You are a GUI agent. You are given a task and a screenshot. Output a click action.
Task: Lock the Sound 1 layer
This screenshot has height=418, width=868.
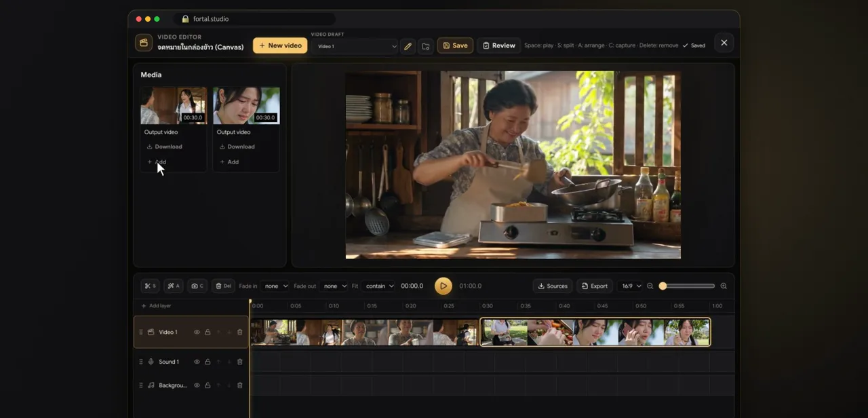click(x=208, y=362)
